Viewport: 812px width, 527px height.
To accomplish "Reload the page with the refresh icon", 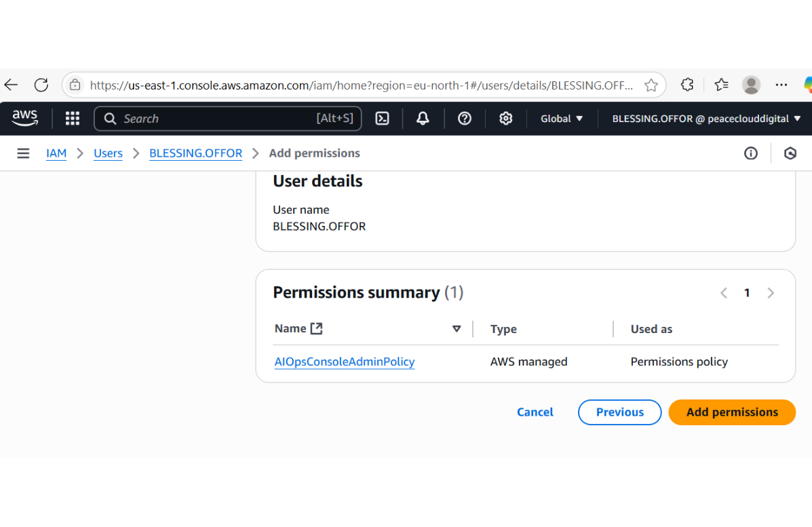I will (41, 85).
